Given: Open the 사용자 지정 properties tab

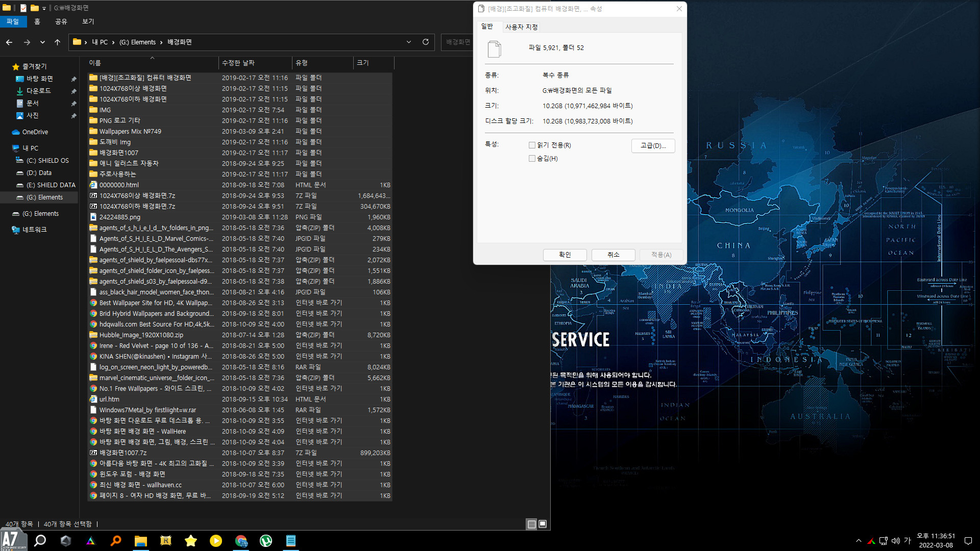Looking at the screenshot, I should (522, 27).
